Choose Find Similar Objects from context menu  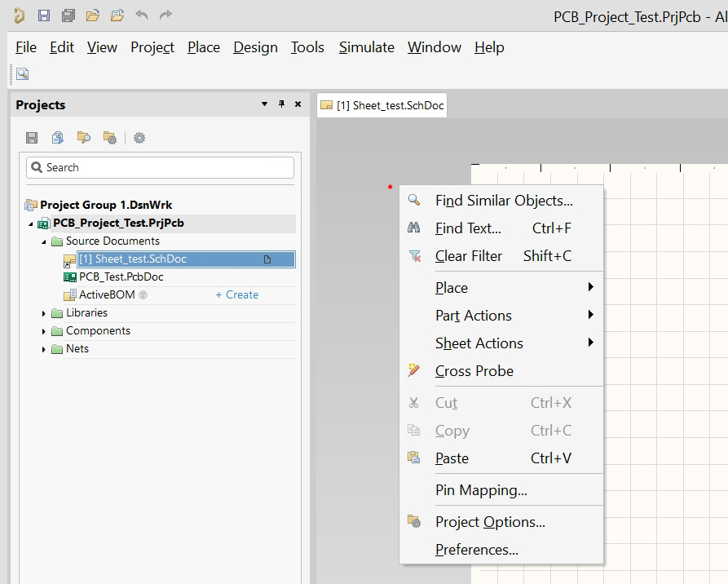(501, 201)
